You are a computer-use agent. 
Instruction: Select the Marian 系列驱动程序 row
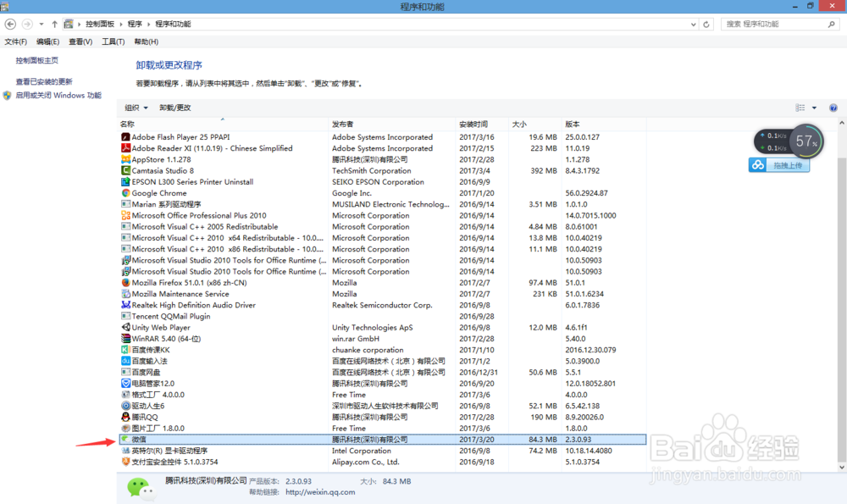click(383, 204)
